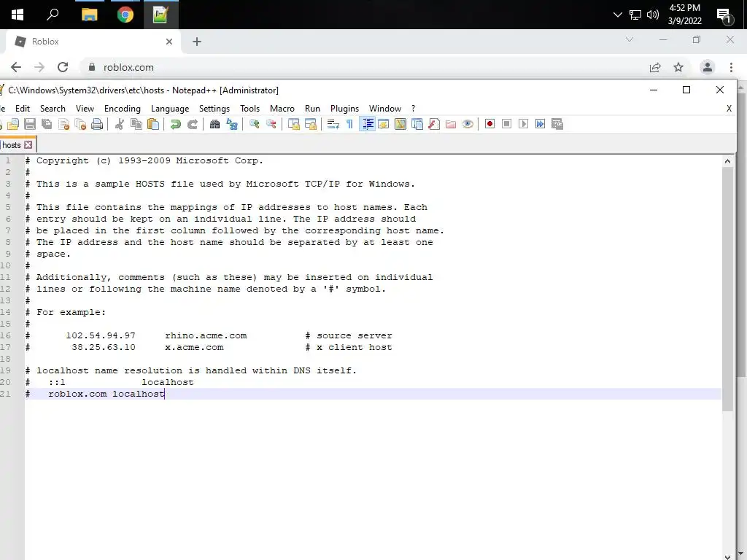
Task: Start macro recording with red circle
Action: tap(489, 124)
